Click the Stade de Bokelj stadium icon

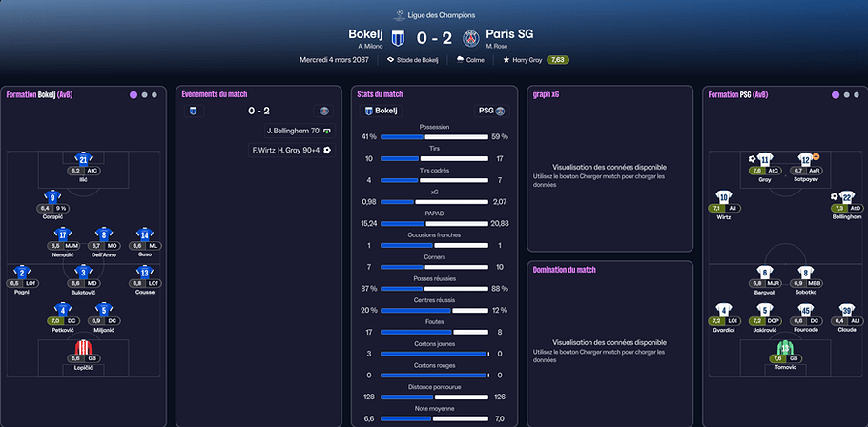[x=391, y=59]
